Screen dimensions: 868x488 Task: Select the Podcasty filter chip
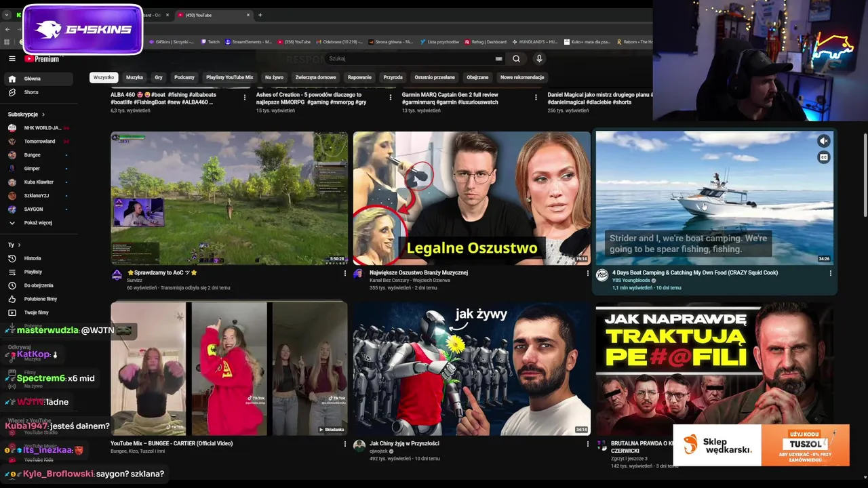click(184, 77)
